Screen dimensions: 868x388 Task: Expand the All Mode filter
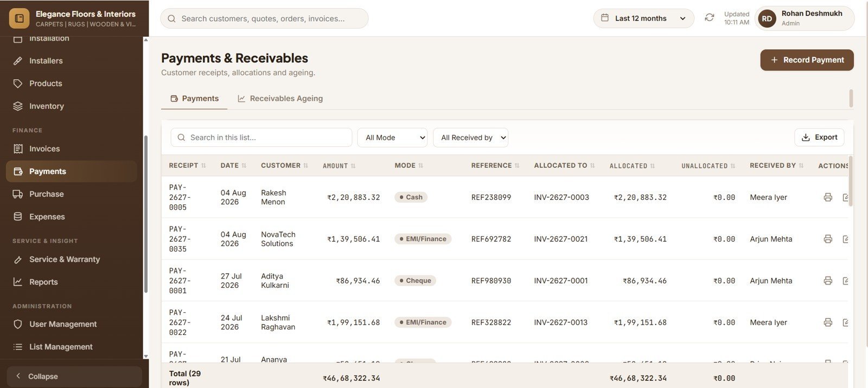392,138
